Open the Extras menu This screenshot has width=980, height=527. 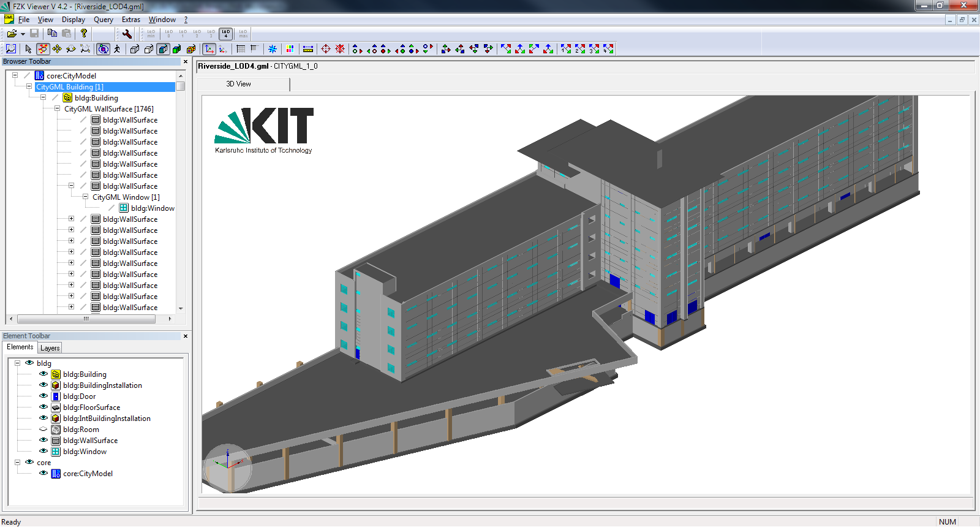pyautogui.click(x=131, y=20)
